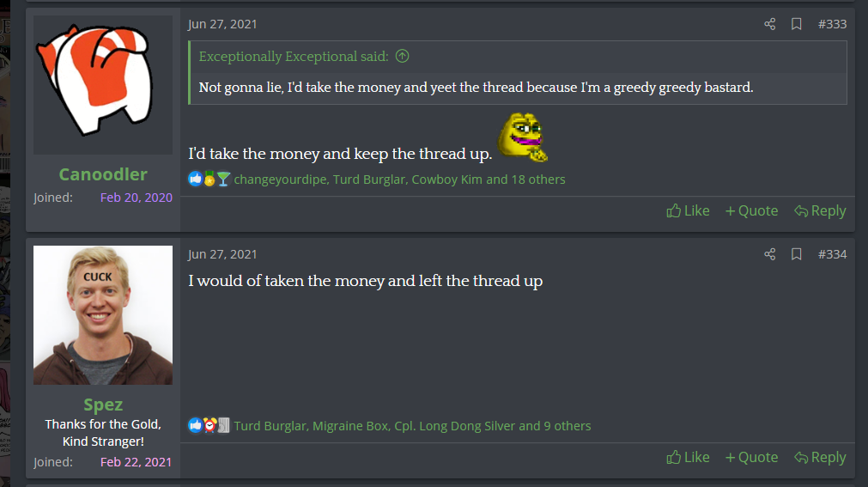The height and width of the screenshot is (487, 868).
Task: Bookmark post #333
Action: point(796,24)
